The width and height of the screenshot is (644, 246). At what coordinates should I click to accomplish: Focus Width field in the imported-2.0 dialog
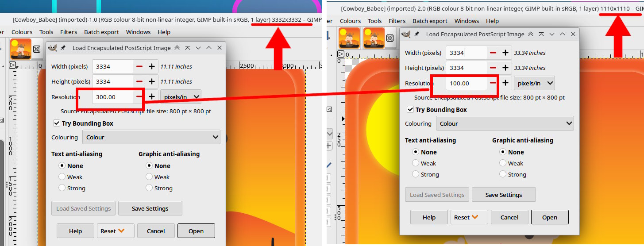pos(467,53)
